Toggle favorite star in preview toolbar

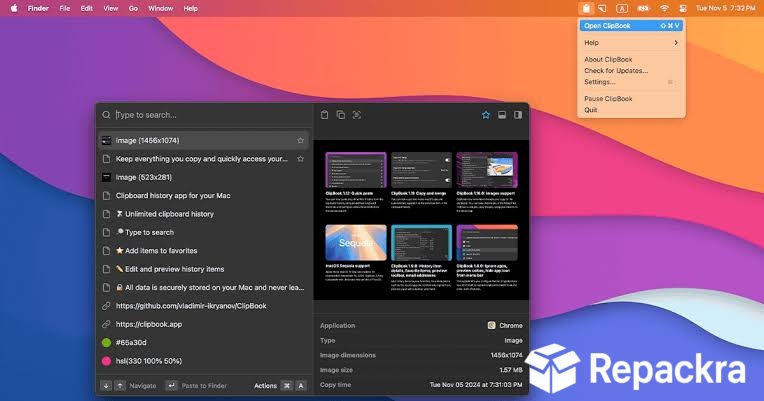(x=486, y=115)
